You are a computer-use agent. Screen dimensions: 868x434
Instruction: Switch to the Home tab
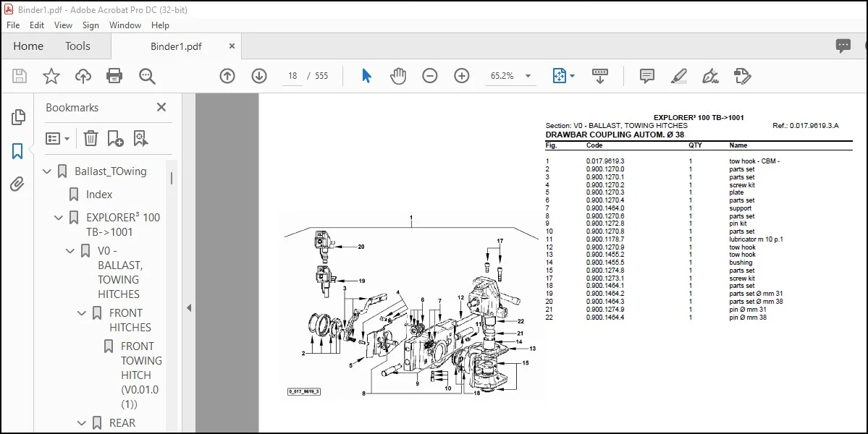(x=28, y=46)
